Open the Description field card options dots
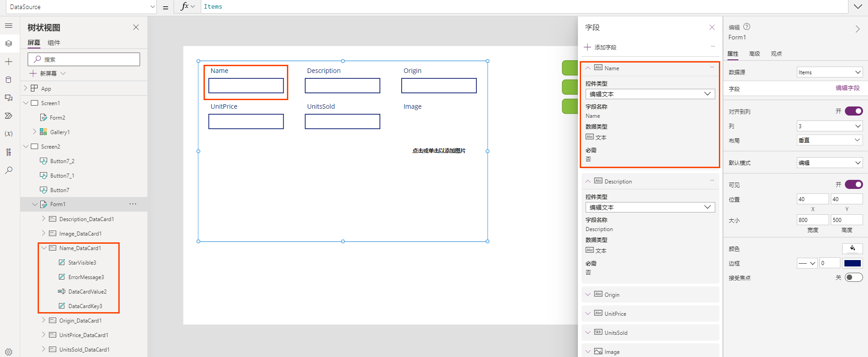This screenshot has height=357, width=868. pos(712,180)
